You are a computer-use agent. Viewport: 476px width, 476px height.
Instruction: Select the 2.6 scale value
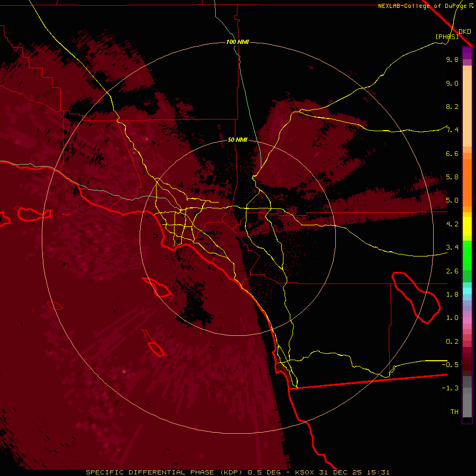pos(452,271)
